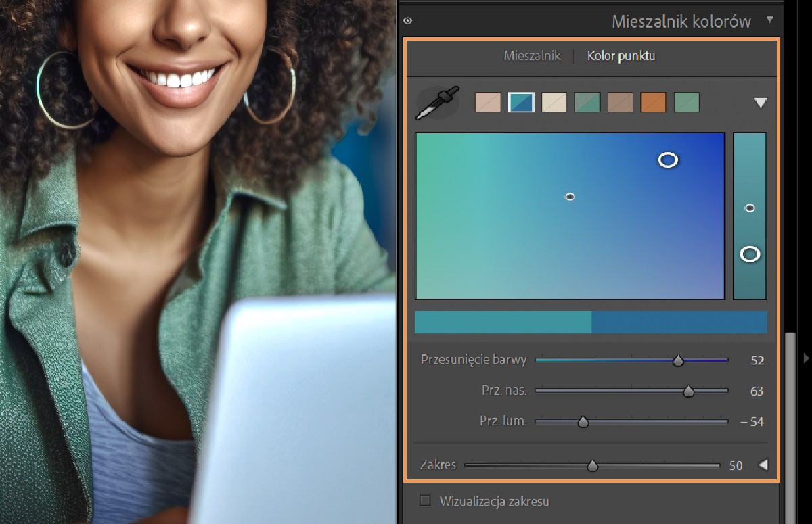Viewport: 812px width, 524px height.
Task: Click the Prz. nas. label
Action: pos(504,390)
